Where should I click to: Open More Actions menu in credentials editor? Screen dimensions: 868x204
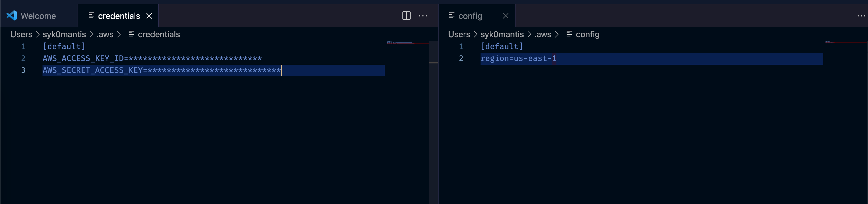(423, 16)
